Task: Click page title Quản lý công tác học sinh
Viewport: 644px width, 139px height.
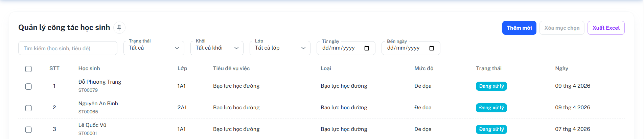Action: [x=64, y=28]
